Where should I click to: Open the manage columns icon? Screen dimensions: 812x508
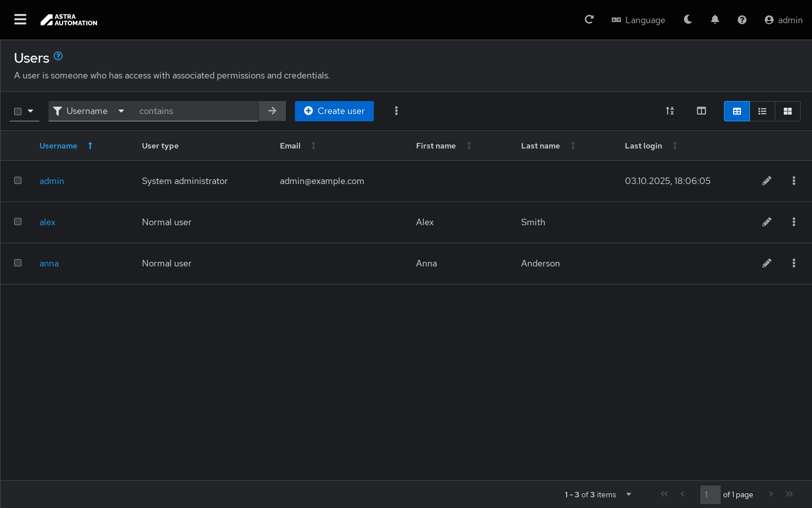701,111
